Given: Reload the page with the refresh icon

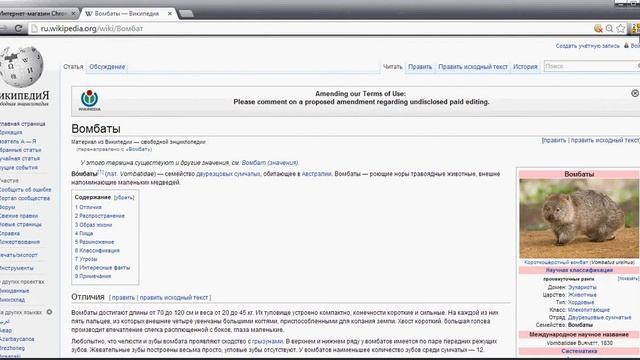Looking at the screenshot, I should click(18, 28).
